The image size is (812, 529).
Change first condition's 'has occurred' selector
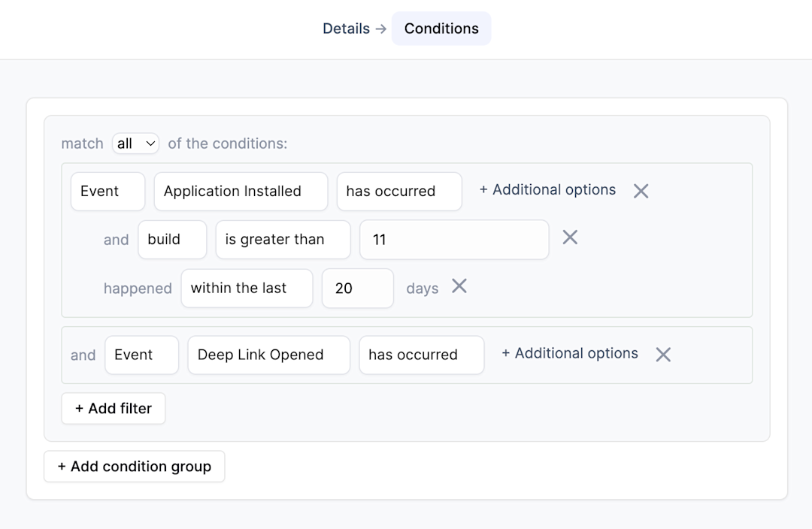(398, 192)
